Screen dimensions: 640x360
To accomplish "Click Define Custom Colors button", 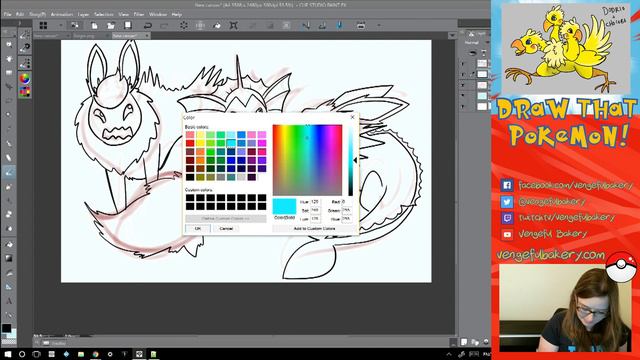I will (x=226, y=218).
